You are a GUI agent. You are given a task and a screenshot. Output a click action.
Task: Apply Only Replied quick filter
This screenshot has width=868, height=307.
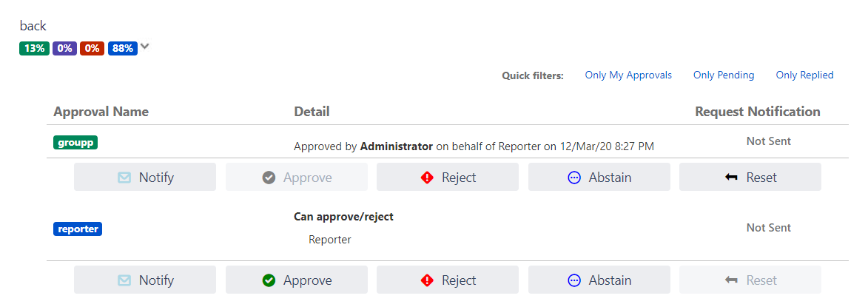pyautogui.click(x=804, y=75)
